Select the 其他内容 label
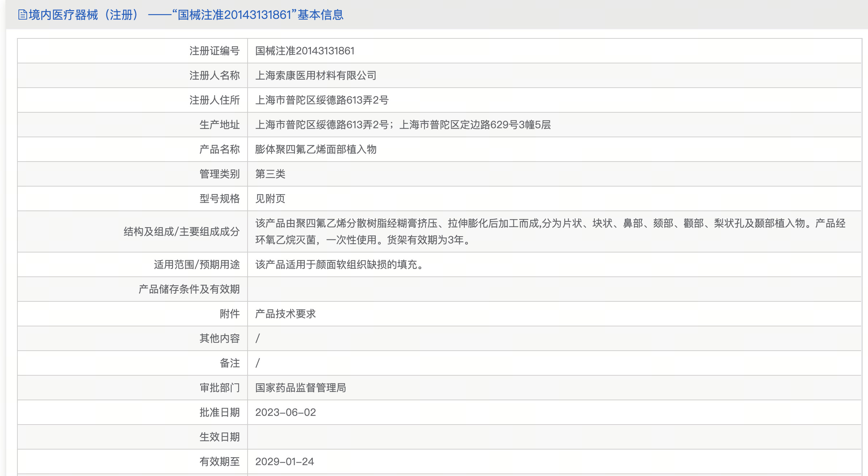 pyautogui.click(x=219, y=338)
